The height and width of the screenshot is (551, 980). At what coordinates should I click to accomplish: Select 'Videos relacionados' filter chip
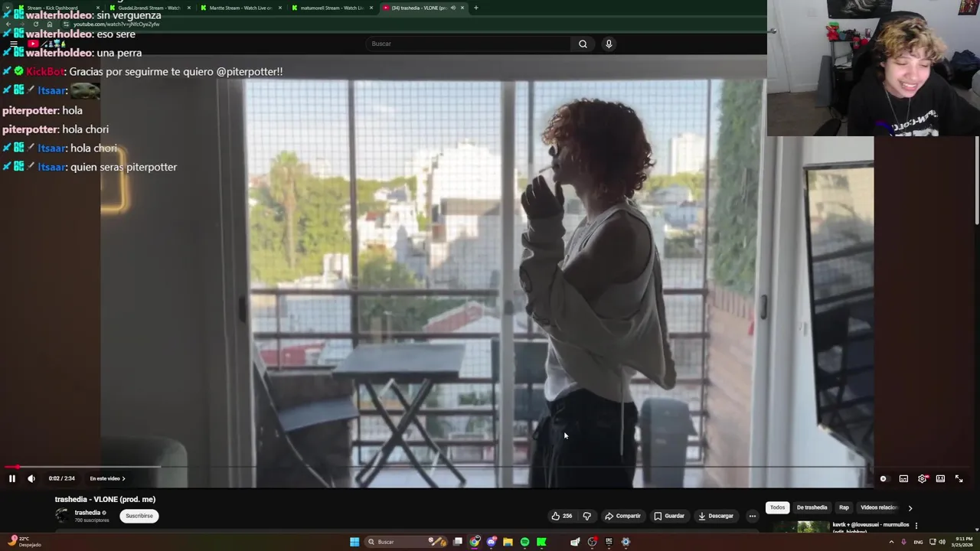coord(878,507)
